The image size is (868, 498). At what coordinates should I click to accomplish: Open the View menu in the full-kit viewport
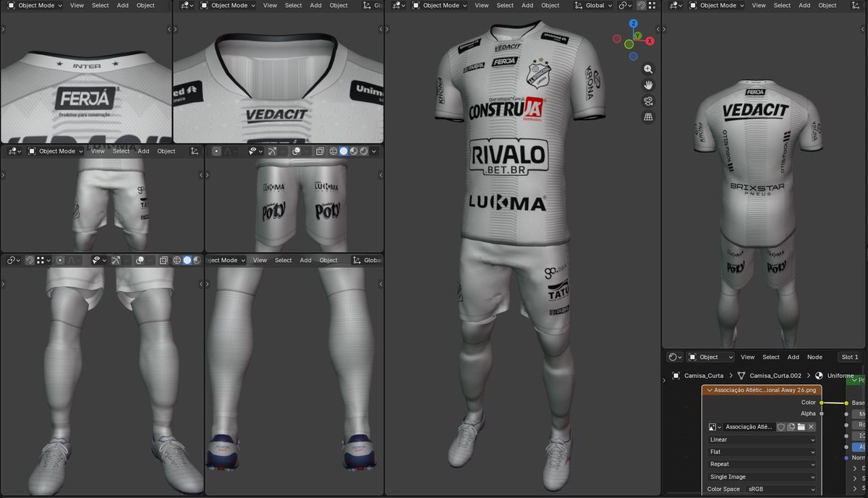pyautogui.click(x=482, y=5)
